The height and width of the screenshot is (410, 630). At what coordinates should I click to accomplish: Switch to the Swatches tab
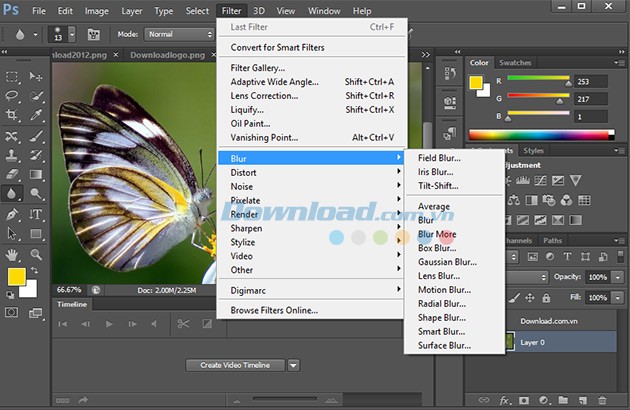(x=516, y=63)
